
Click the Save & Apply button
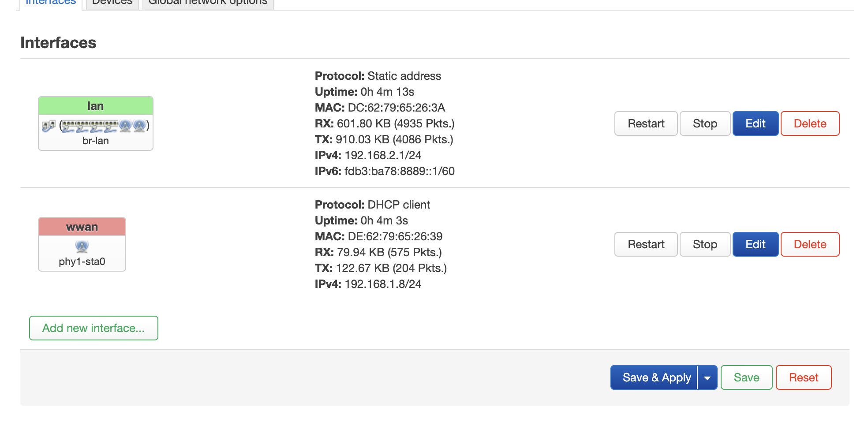tap(654, 378)
